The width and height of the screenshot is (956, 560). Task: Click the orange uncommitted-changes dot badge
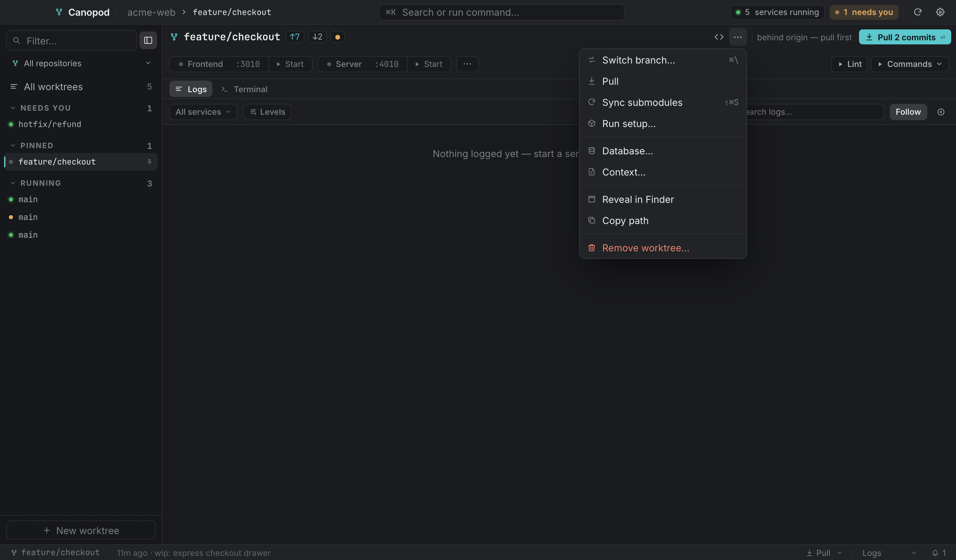pyautogui.click(x=338, y=37)
